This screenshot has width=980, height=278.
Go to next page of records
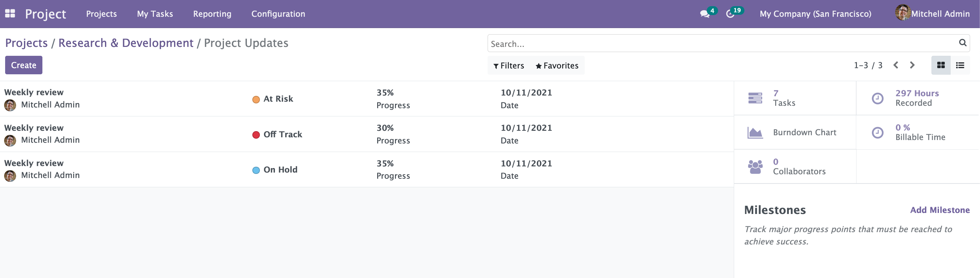(912, 65)
